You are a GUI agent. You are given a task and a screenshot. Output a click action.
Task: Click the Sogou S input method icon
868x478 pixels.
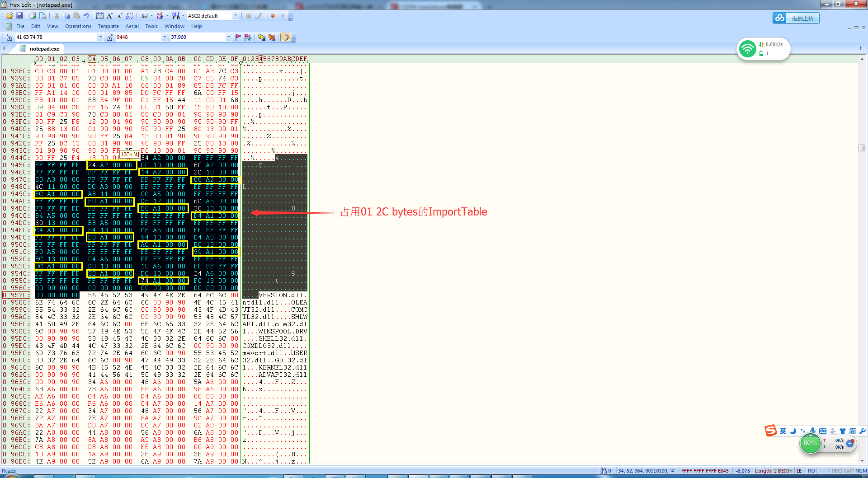point(771,431)
